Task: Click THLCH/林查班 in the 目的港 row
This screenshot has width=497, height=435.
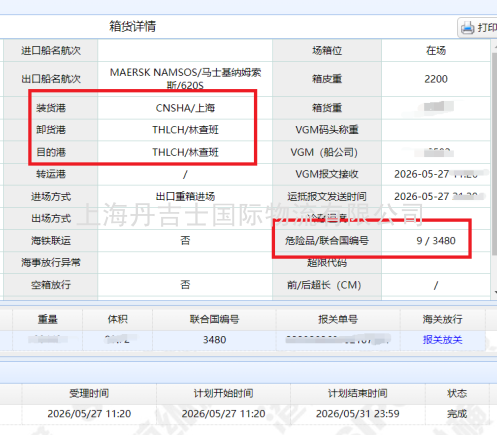Action: point(185,152)
